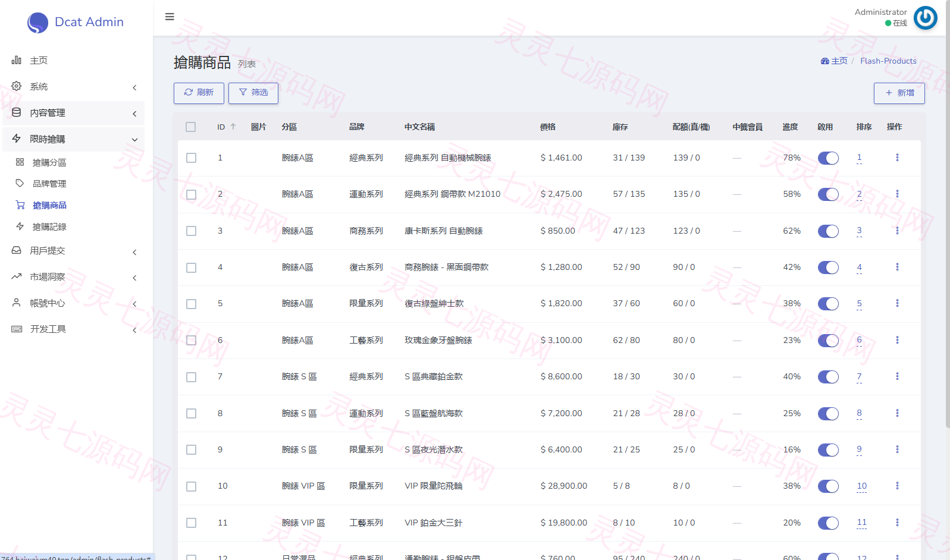The width and height of the screenshot is (950, 560).
Task: Sort by ID using the arrow icon
Action: click(x=233, y=127)
